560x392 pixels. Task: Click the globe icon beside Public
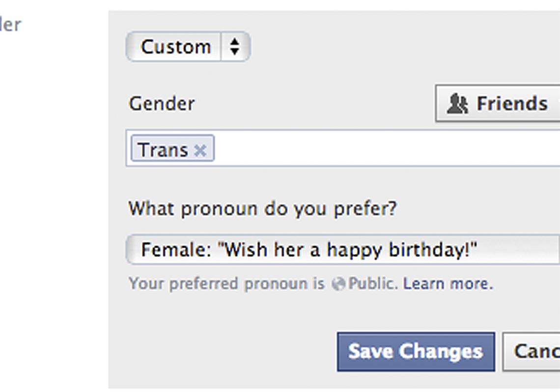[x=338, y=284]
